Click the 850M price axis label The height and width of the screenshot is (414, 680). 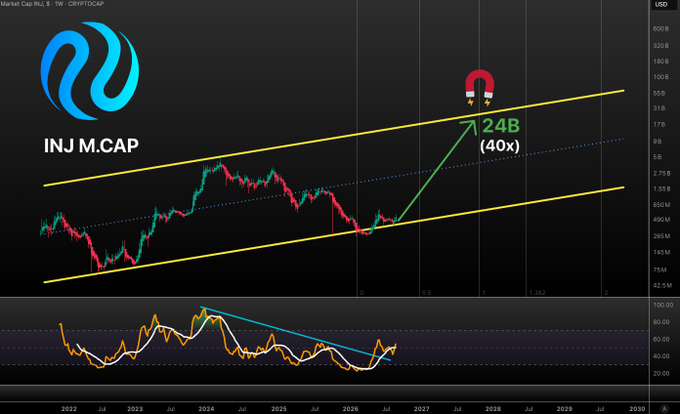[x=662, y=205]
